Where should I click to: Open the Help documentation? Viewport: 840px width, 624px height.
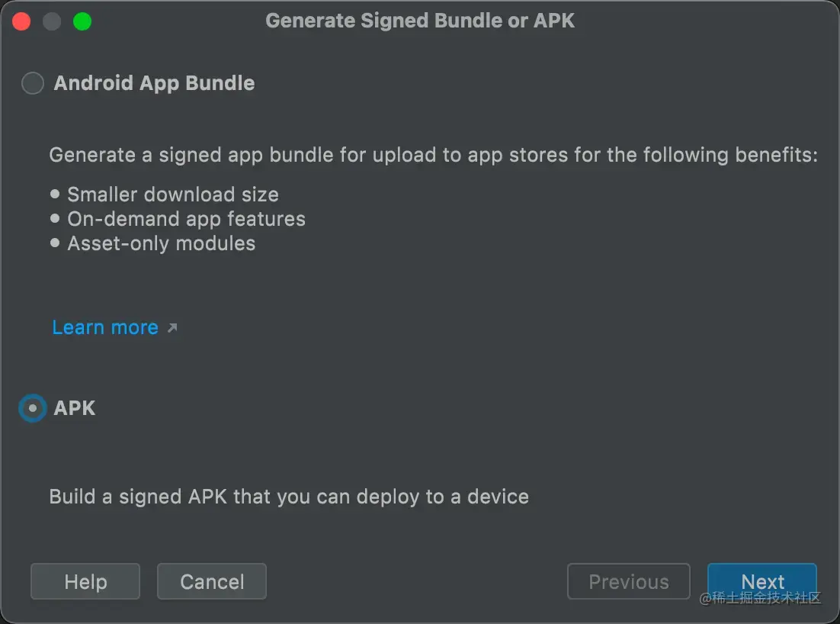point(85,581)
